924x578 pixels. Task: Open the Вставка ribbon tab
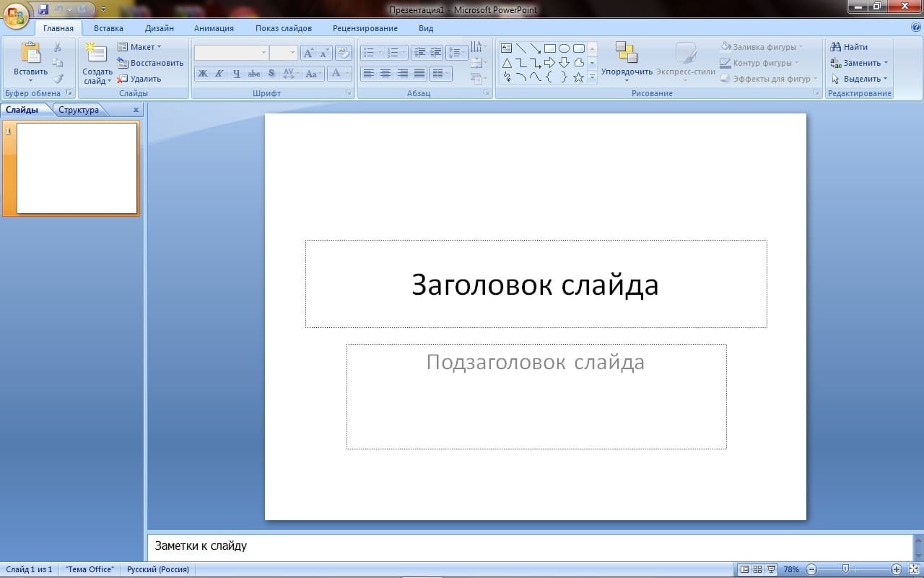click(108, 28)
